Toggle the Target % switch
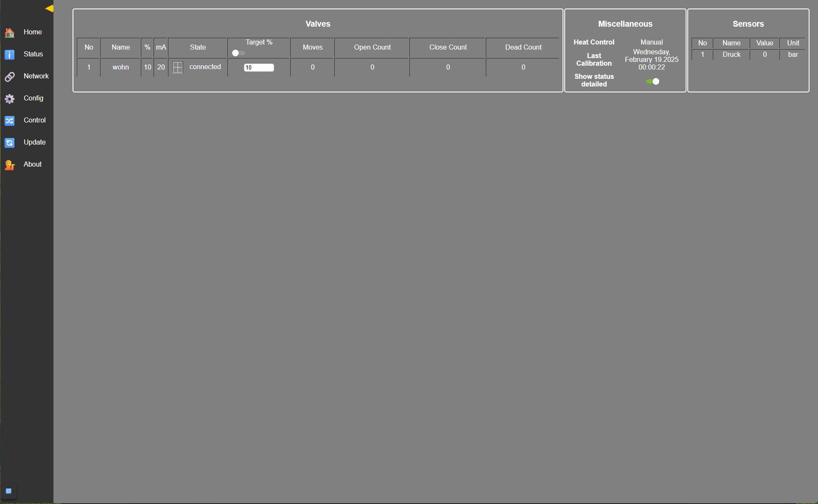This screenshot has height=504, width=818. coord(238,53)
